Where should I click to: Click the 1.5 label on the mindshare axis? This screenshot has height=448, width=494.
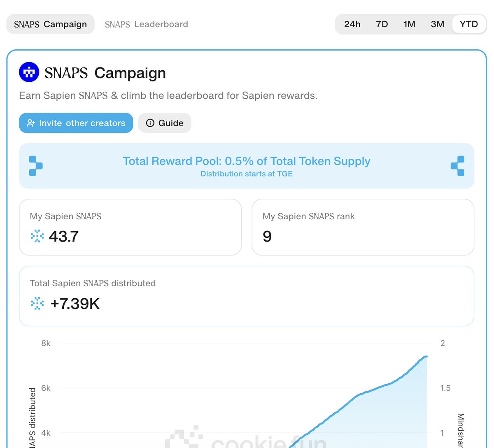445,388
